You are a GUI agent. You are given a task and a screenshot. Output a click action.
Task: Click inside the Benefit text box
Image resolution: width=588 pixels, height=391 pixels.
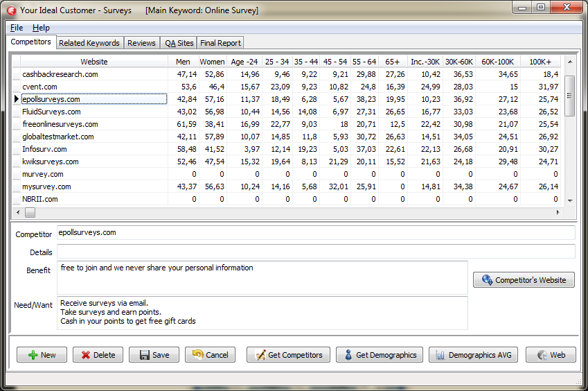click(x=262, y=277)
